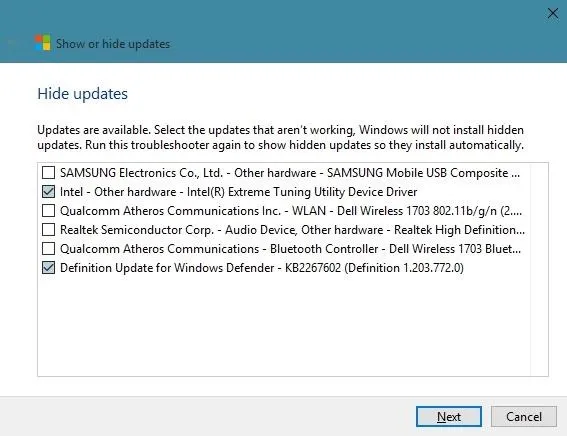The image size is (567, 436).
Task: Click the vertical scrollbar track of updates list
Action: tap(539, 269)
